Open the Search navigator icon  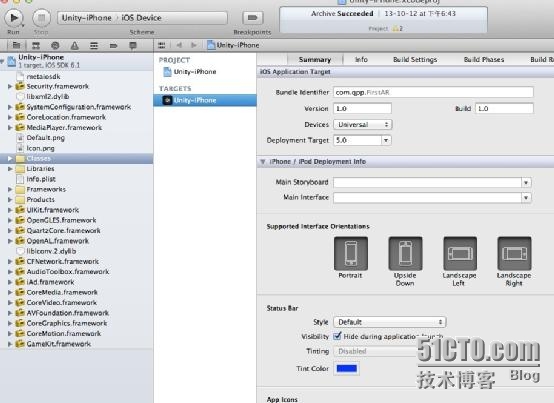coord(55,45)
